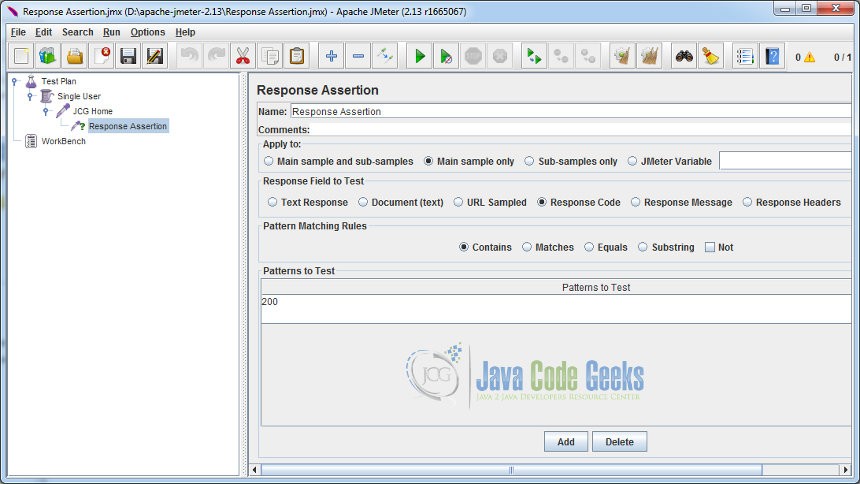
Task: Select Response Code radio
Action: [542, 202]
